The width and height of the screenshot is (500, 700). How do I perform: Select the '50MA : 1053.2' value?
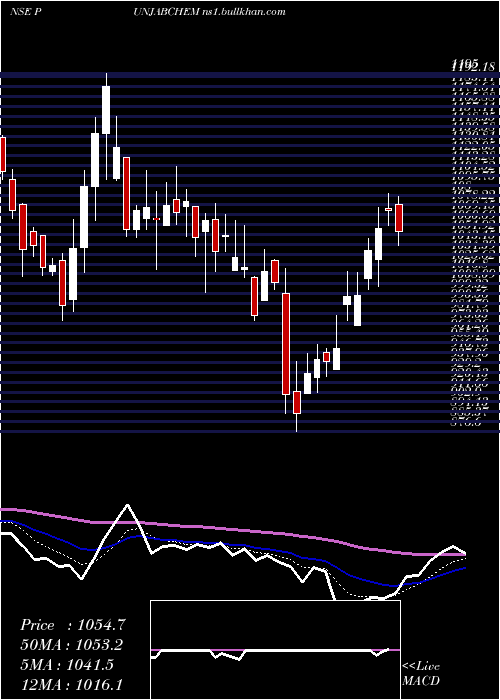71,645
